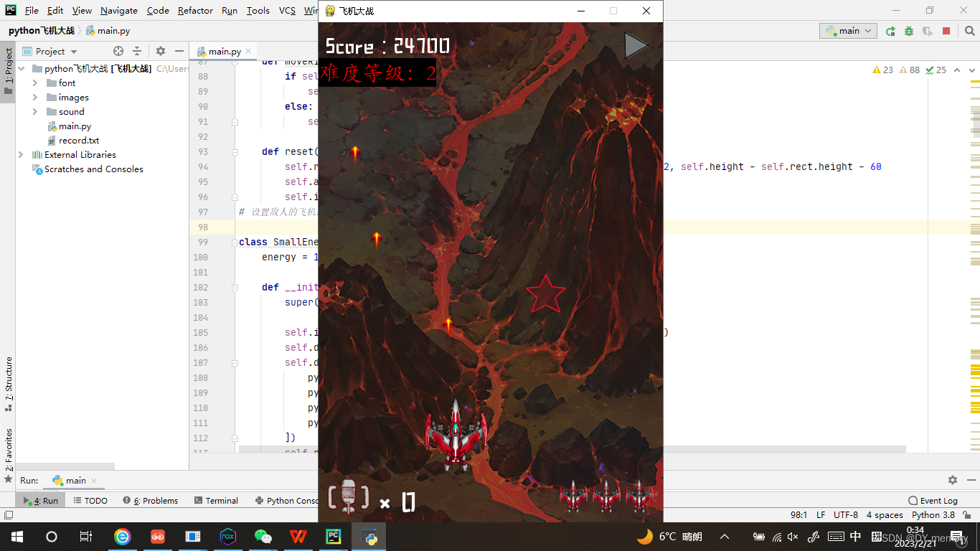Screen dimensions: 980x551
Task: Open the Event Log
Action: click(933, 501)
